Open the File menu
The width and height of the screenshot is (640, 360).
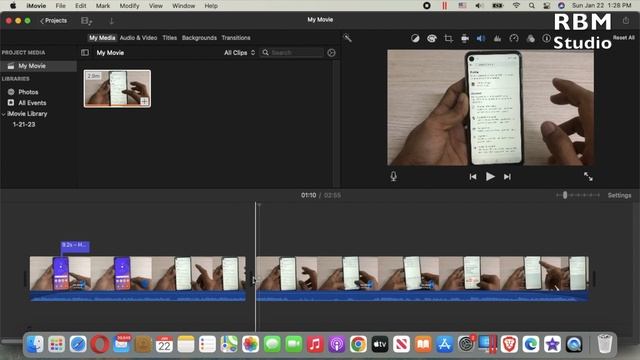click(x=60, y=6)
